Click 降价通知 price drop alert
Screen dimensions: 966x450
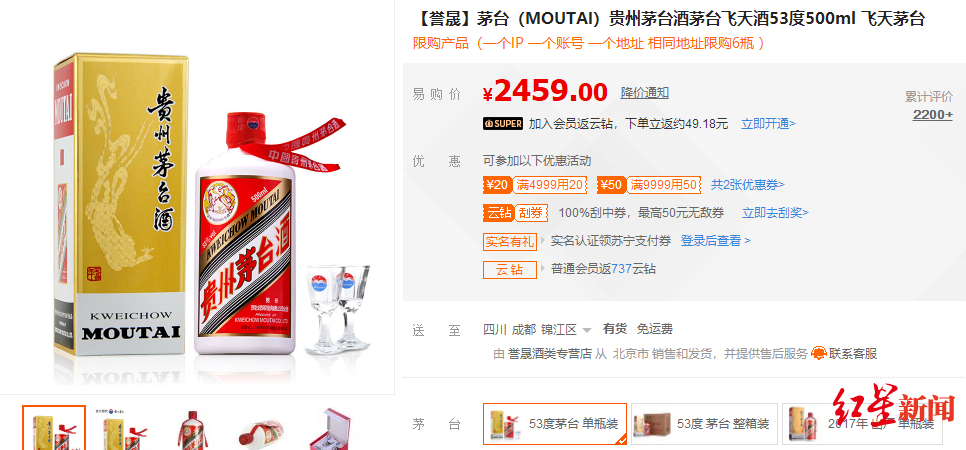(644, 93)
